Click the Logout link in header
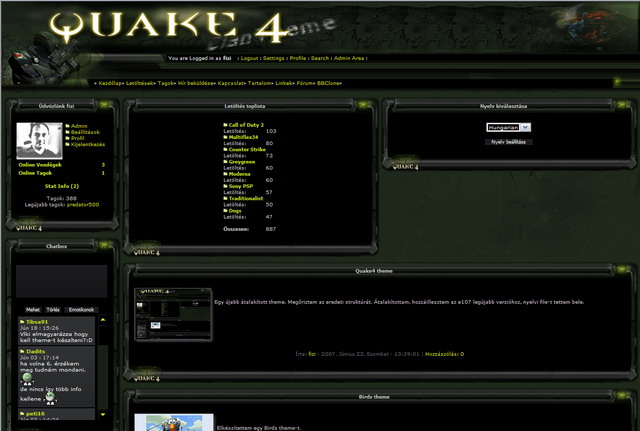This screenshot has height=431, width=640. 251,59
